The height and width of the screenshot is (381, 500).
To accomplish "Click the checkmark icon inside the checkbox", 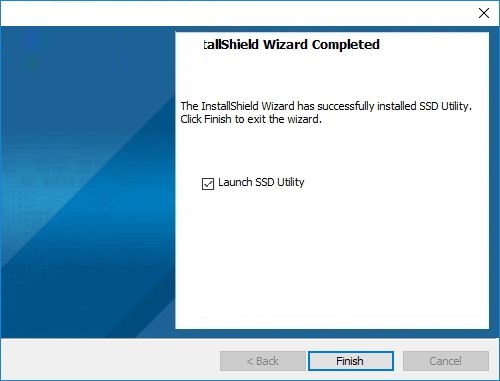I will (208, 184).
